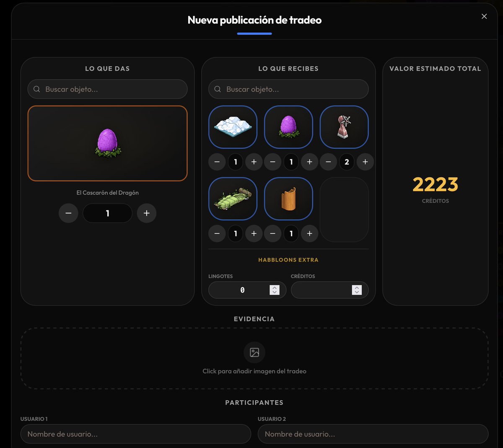The height and width of the screenshot is (448, 503).
Task: Select the green sleeping bag item thumbnail
Action: (x=233, y=199)
